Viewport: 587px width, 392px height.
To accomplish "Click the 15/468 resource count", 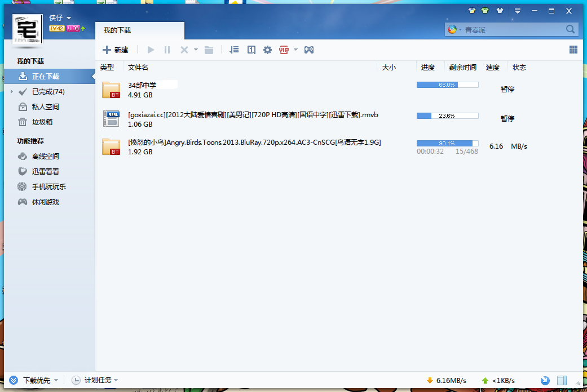I will pyautogui.click(x=466, y=152).
